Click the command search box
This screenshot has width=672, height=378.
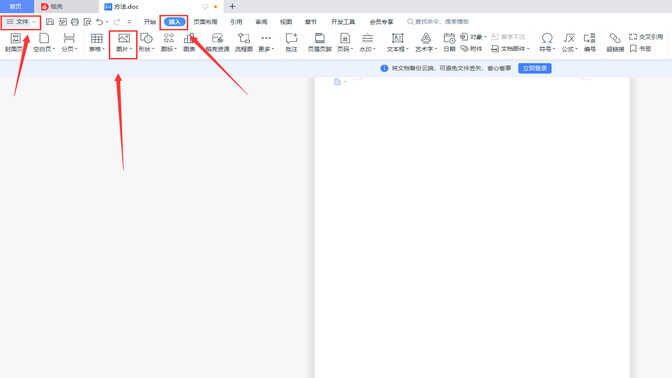pyautogui.click(x=438, y=21)
